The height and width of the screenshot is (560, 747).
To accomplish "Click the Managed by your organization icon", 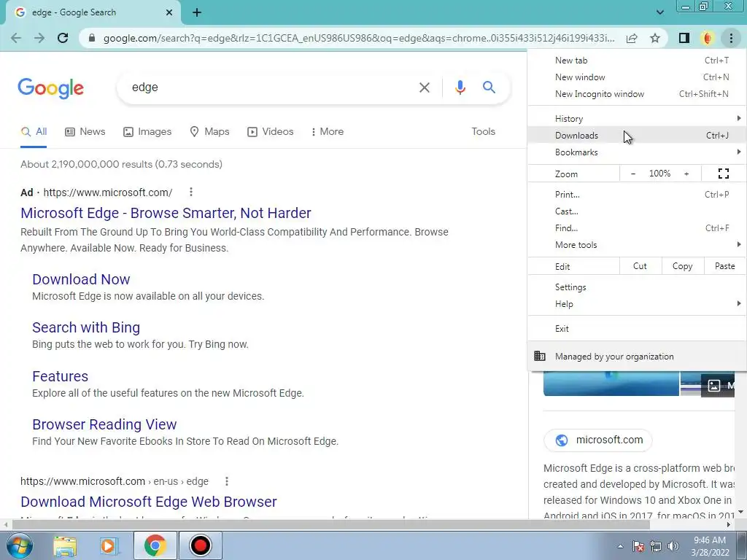I will [x=539, y=356].
